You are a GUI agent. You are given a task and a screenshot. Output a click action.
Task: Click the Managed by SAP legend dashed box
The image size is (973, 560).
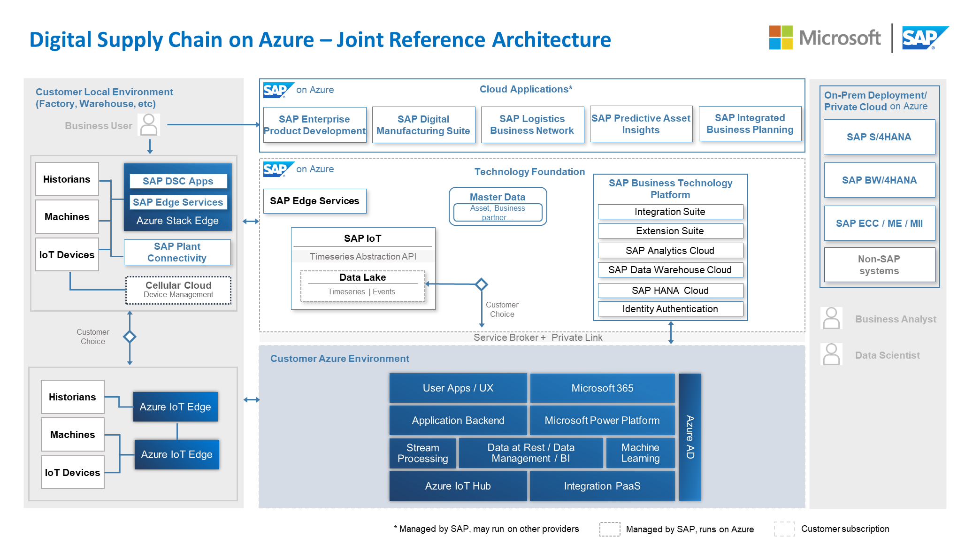pyautogui.click(x=610, y=529)
